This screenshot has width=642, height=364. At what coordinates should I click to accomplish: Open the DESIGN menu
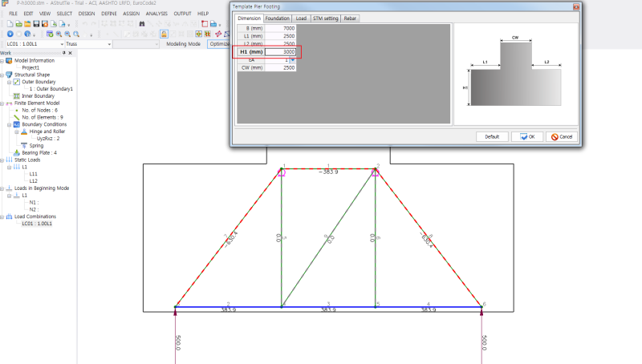[x=87, y=14]
